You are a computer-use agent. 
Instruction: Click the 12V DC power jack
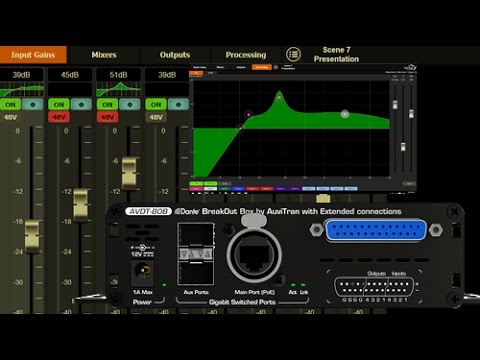pos(143,272)
